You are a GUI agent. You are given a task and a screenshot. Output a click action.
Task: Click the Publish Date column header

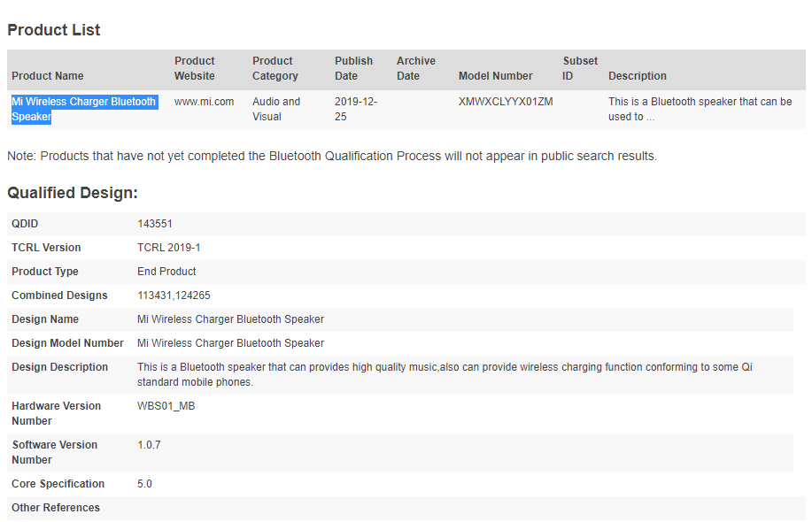[353, 68]
